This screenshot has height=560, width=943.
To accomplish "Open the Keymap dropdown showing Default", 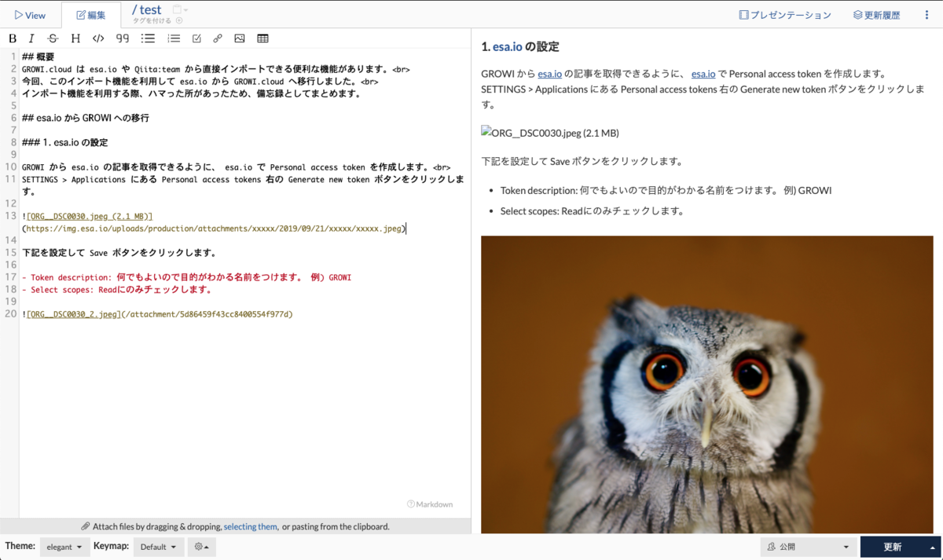I will [159, 546].
